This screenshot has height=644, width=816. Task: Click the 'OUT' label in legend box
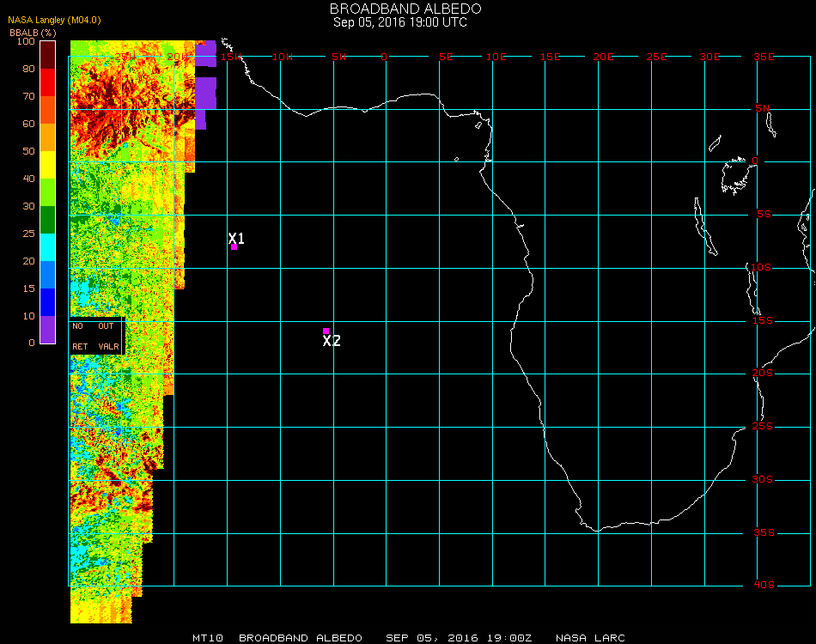[x=106, y=326]
